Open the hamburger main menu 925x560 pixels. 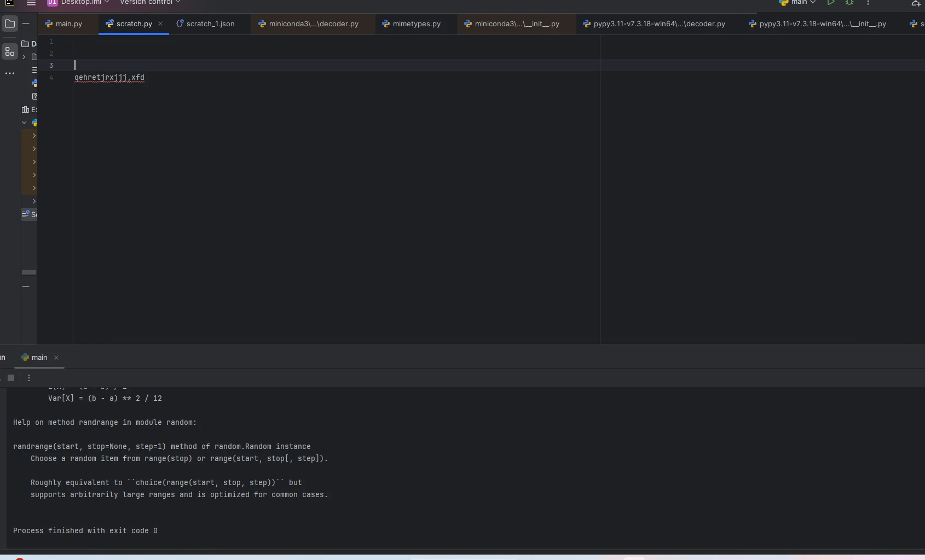tap(31, 3)
